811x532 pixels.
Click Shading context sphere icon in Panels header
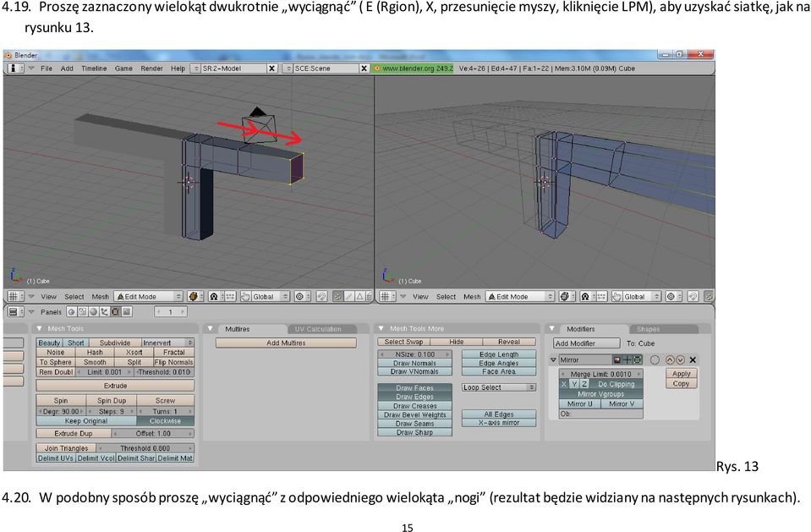[93, 311]
